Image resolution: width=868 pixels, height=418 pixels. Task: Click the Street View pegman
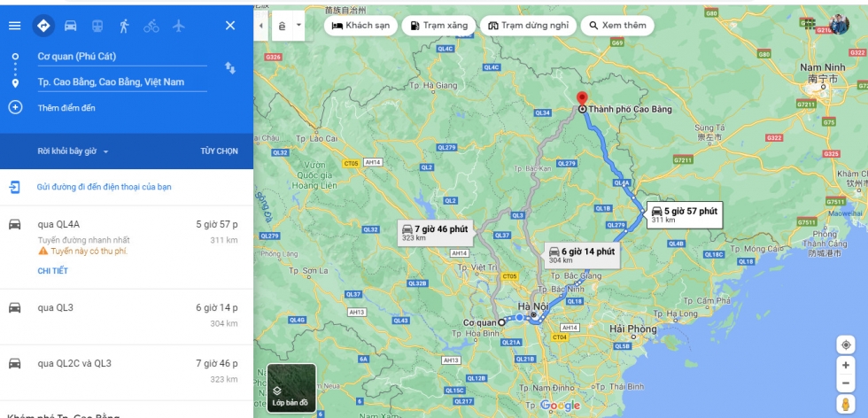846,404
